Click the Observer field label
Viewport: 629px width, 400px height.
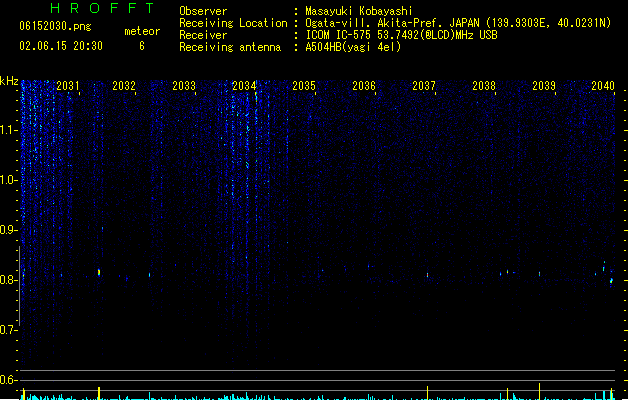pyautogui.click(x=203, y=11)
